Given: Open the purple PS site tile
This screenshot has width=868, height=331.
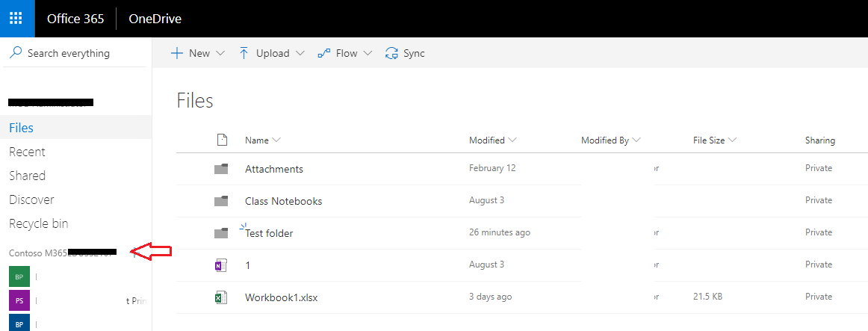Looking at the screenshot, I should (x=19, y=300).
